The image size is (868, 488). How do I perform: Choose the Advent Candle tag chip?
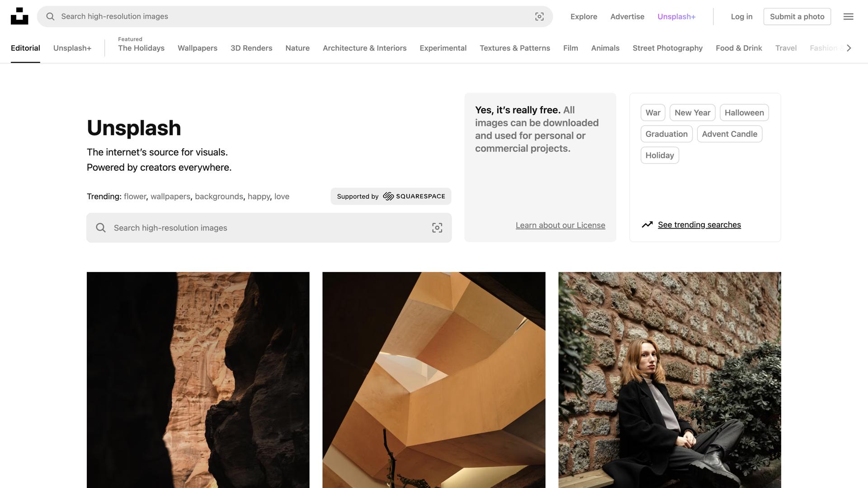click(729, 134)
